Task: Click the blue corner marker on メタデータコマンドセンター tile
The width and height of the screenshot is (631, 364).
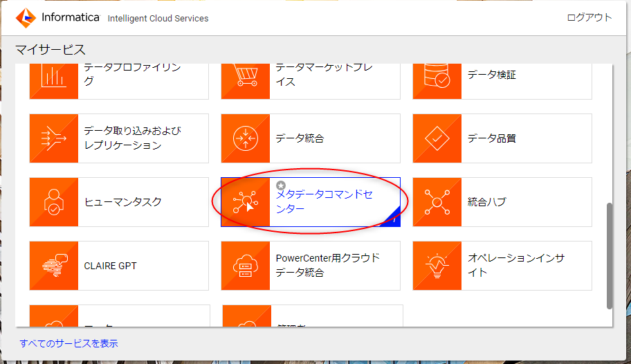Action: click(x=393, y=219)
